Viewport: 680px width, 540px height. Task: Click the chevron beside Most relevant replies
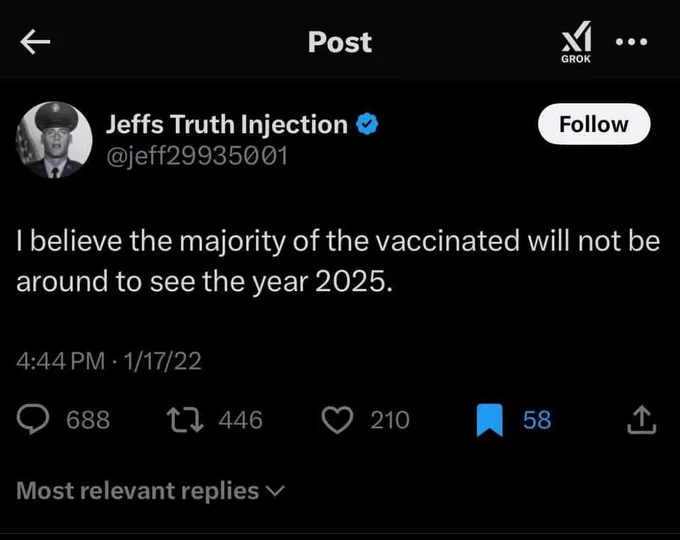275,491
